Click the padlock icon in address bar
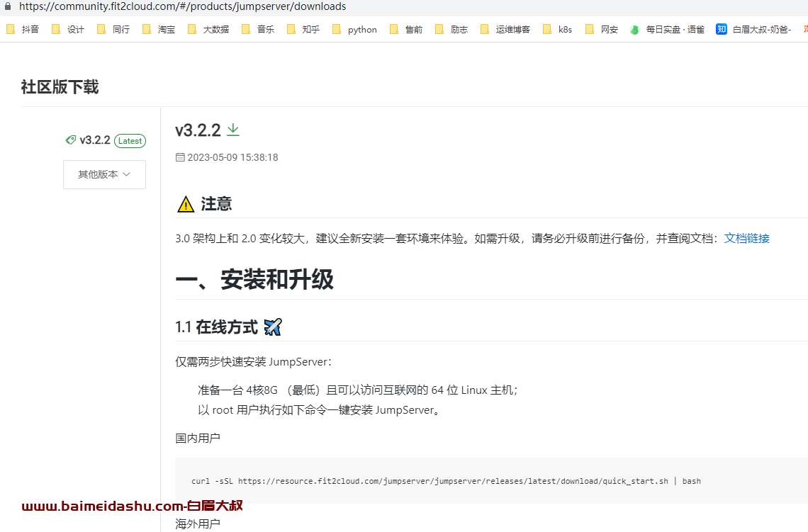 [8, 6]
